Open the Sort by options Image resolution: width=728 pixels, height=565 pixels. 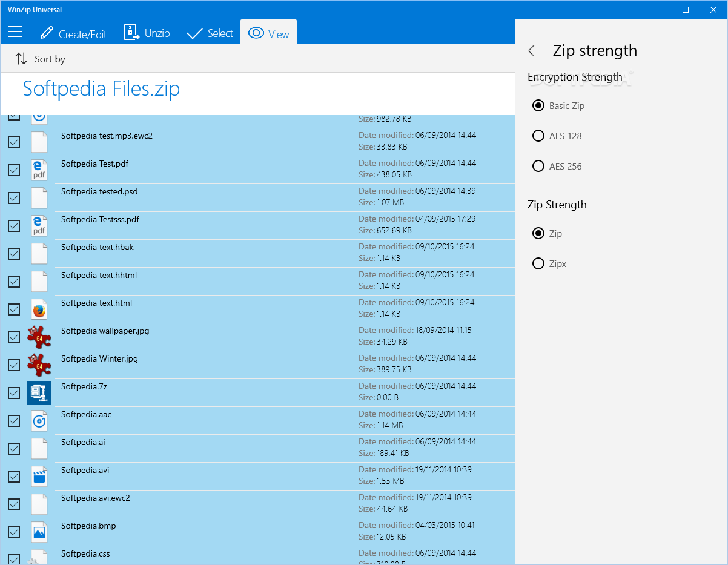pos(40,59)
